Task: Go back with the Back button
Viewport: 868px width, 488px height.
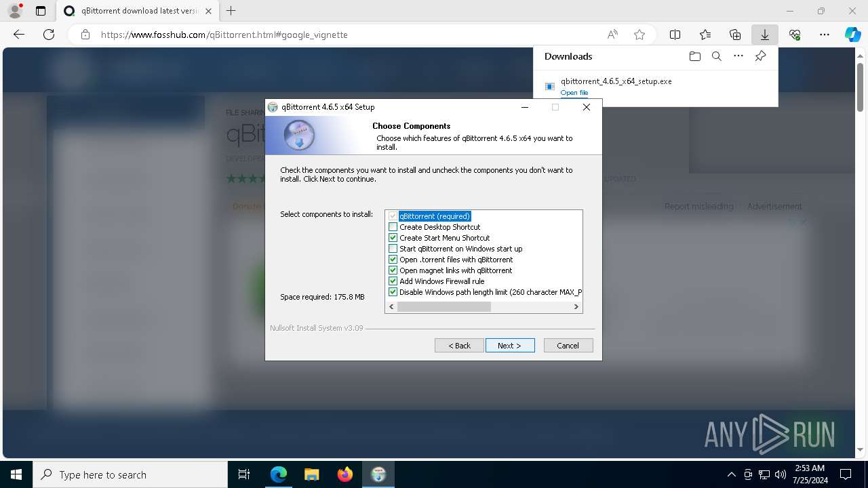Action: click(x=459, y=346)
